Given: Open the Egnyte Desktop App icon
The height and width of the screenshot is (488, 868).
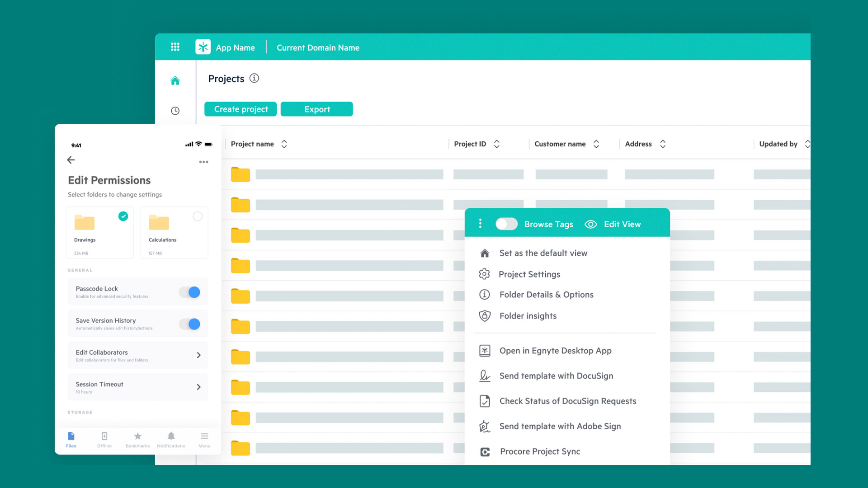Looking at the screenshot, I should tap(485, 350).
